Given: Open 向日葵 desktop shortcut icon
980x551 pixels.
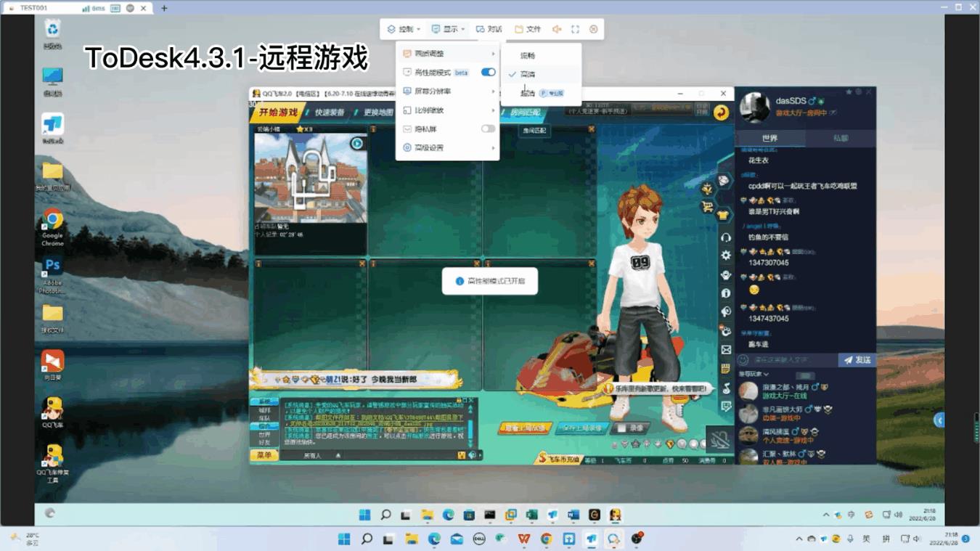Looking at the screenshot, I should (x=52, y=365).
